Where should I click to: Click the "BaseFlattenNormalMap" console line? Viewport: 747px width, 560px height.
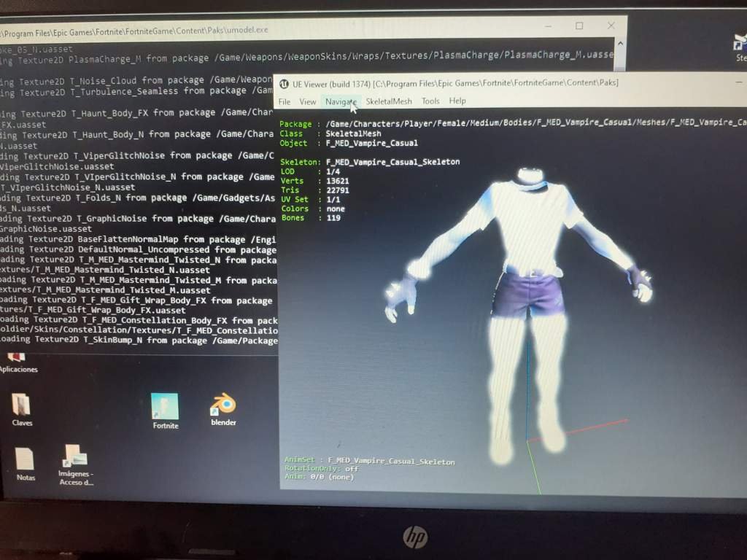(138, 239)
